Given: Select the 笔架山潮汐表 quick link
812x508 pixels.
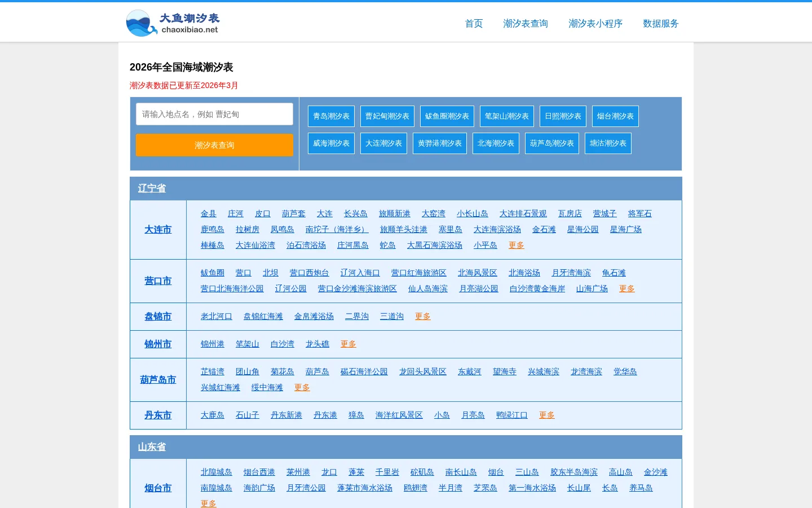Looking at the screenshot, I should [x=507, y=116].
